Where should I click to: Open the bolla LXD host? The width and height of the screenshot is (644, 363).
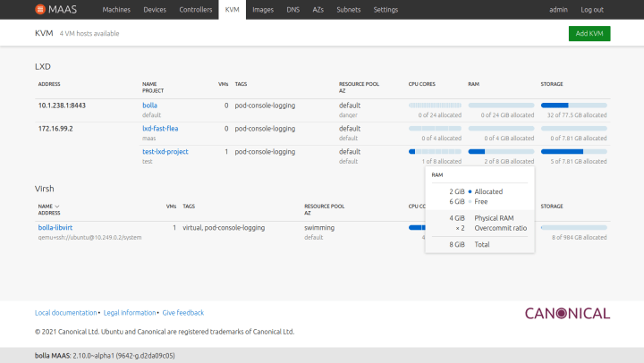click(149, 106)
